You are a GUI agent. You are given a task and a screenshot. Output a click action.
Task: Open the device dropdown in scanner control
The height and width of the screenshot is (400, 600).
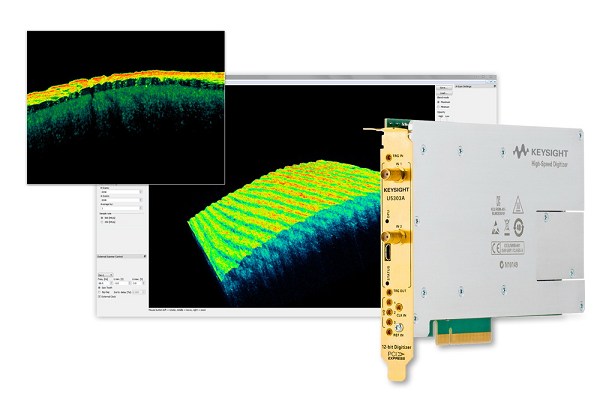coord(106,275)
